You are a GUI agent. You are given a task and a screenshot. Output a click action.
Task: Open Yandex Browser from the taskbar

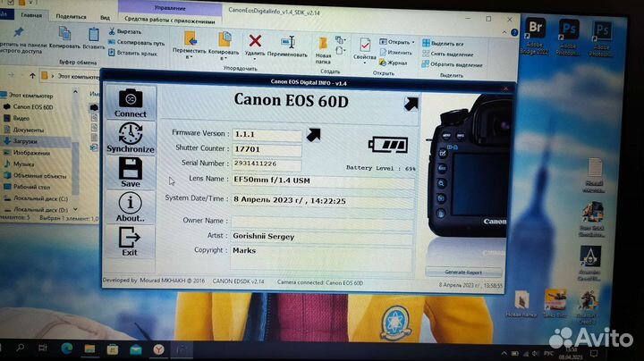click(x=158, y=349)
